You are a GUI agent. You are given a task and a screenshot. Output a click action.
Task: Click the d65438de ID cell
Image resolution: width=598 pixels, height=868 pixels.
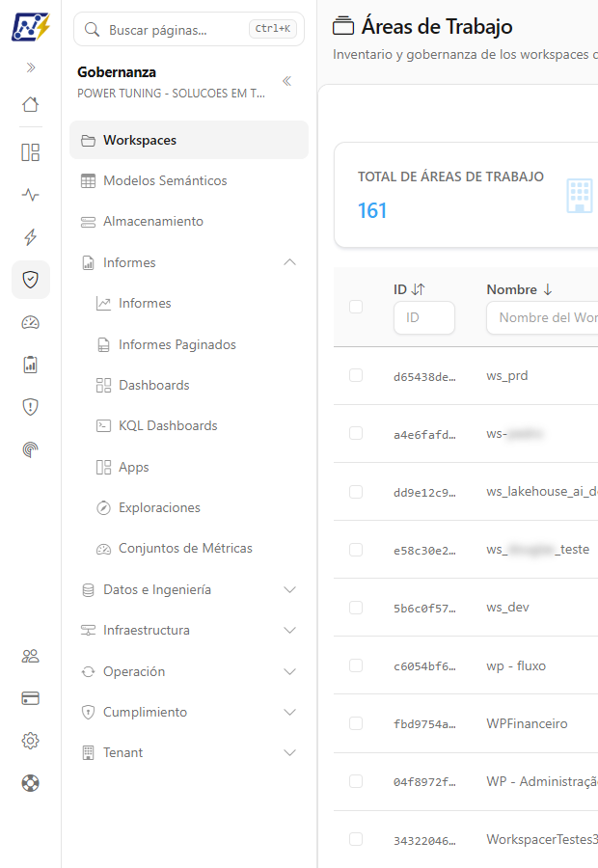point(424,377)
